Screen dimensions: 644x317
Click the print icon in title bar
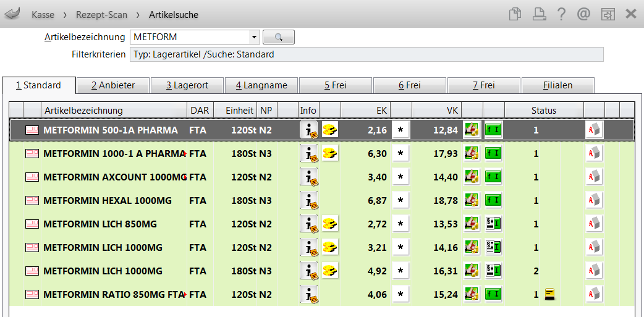(x=539, y=14)
